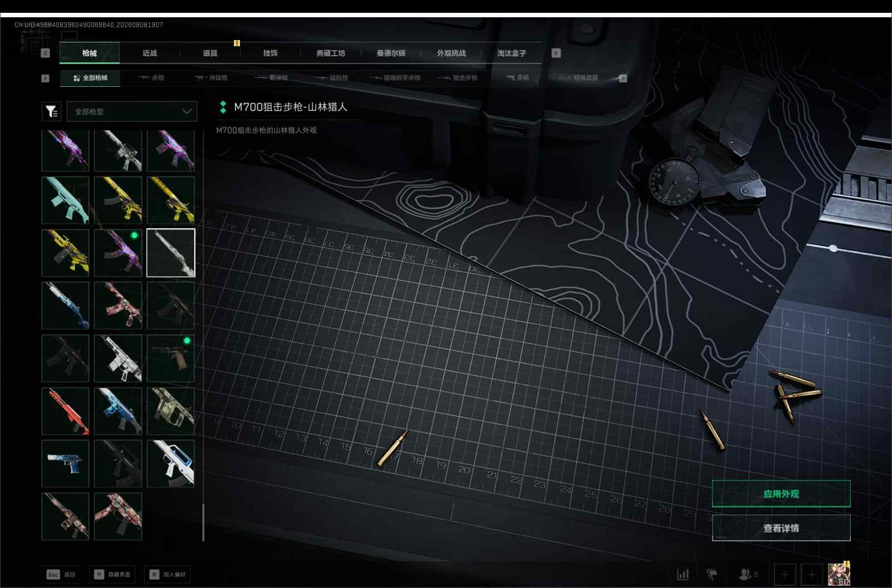The height and width of the screenshot is (588, 892).
Task: Go to the 曼德尔砖 tab
Action: pos(391,53)
